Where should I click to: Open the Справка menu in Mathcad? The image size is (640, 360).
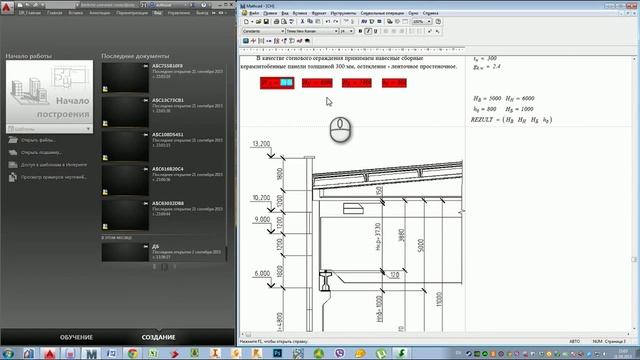pyautogui.click(x=430, y=13)
